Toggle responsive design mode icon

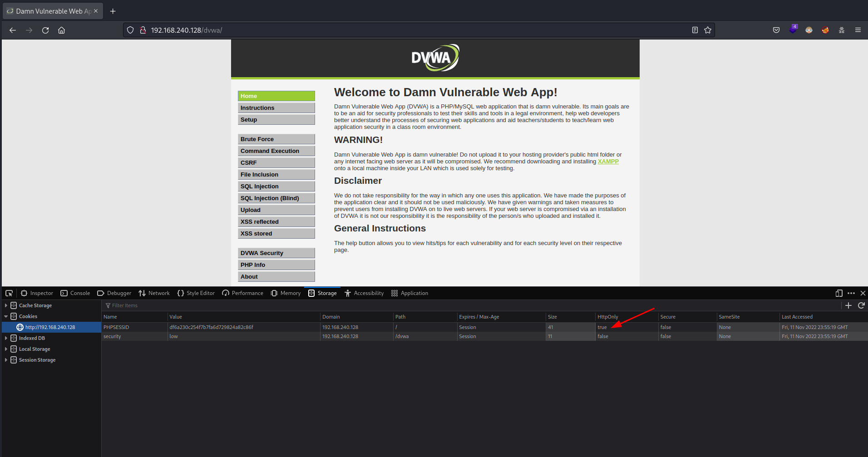(839, 293)
